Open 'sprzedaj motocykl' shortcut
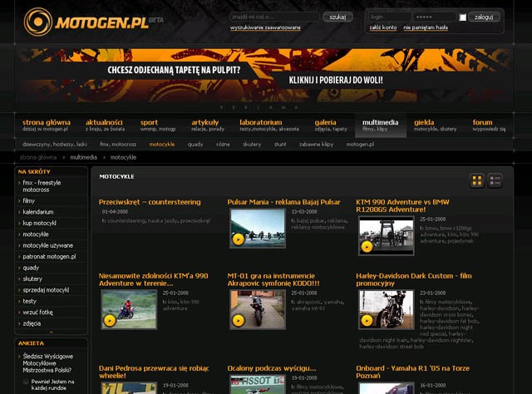Viewport: 532px width, 394px height. tap(46, 290)
